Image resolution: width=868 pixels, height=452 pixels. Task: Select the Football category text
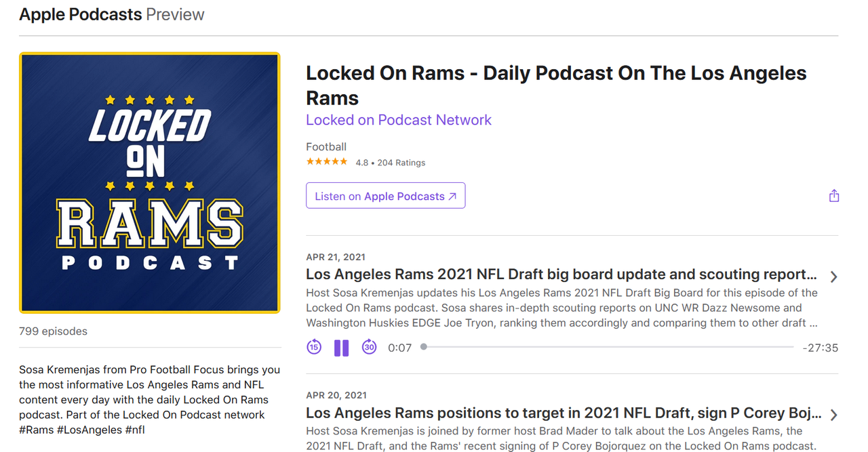(x=326, y=146)
